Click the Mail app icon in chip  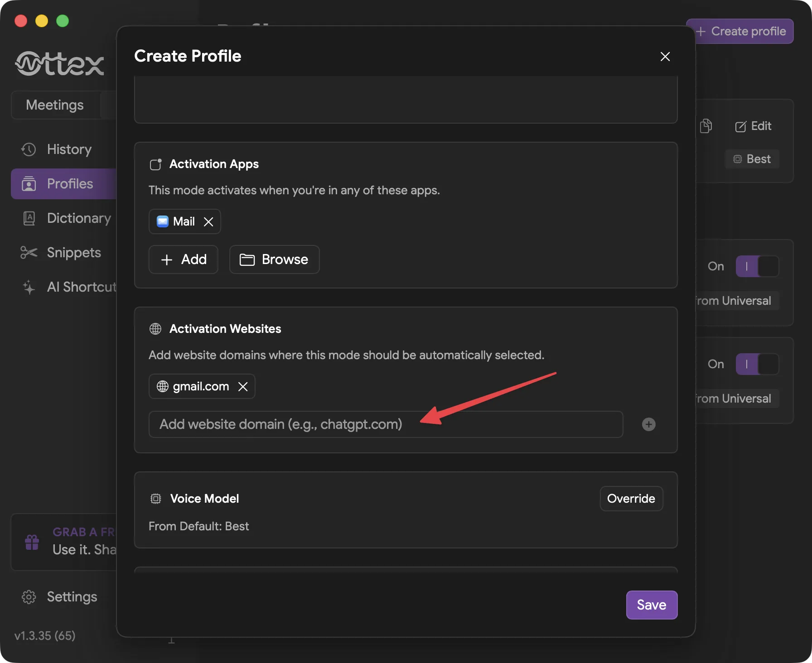click(x=163, y=221)
